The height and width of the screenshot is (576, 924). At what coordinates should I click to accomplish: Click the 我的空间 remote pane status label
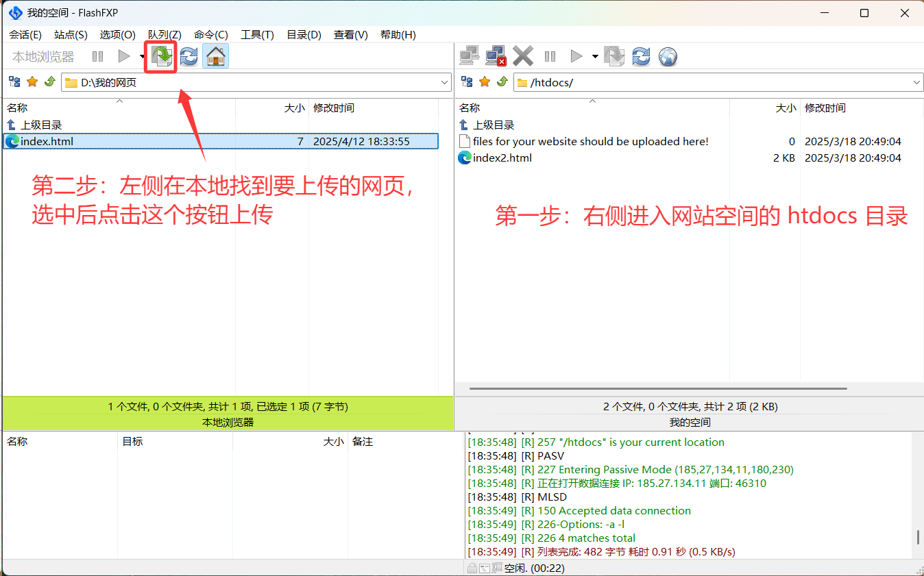tap(690, 422)
